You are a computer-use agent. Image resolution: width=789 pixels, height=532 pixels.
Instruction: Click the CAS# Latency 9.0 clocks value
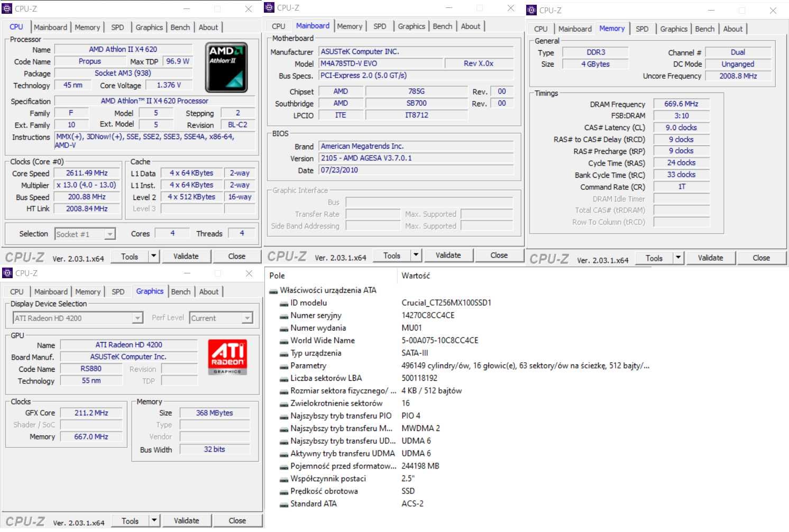tap(681, 128)
